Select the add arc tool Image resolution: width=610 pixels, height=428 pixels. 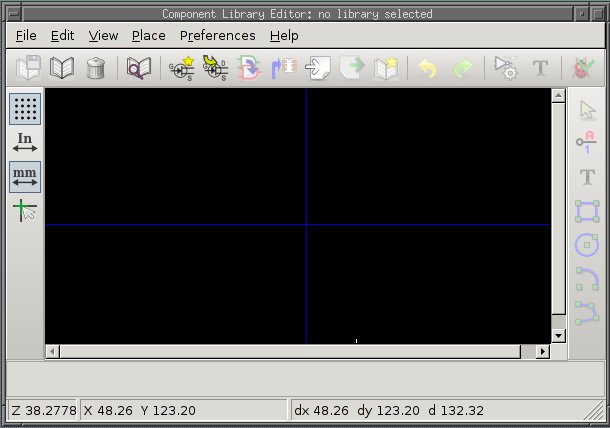pos(587,279)
